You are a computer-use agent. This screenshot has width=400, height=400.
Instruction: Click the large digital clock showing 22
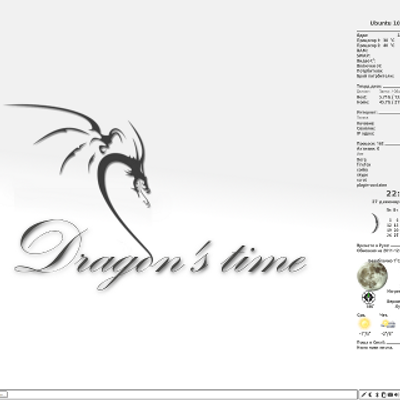point(393,194)
